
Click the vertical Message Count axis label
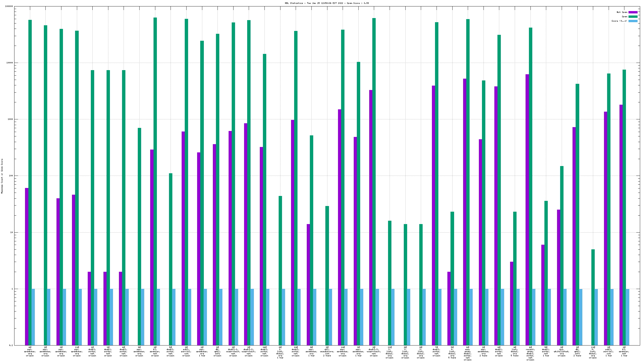2,176
